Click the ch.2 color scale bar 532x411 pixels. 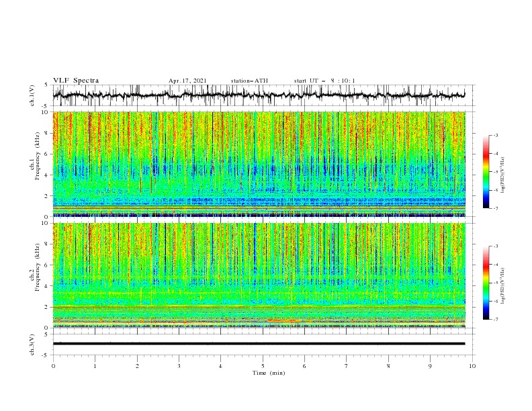click(486, 283)
